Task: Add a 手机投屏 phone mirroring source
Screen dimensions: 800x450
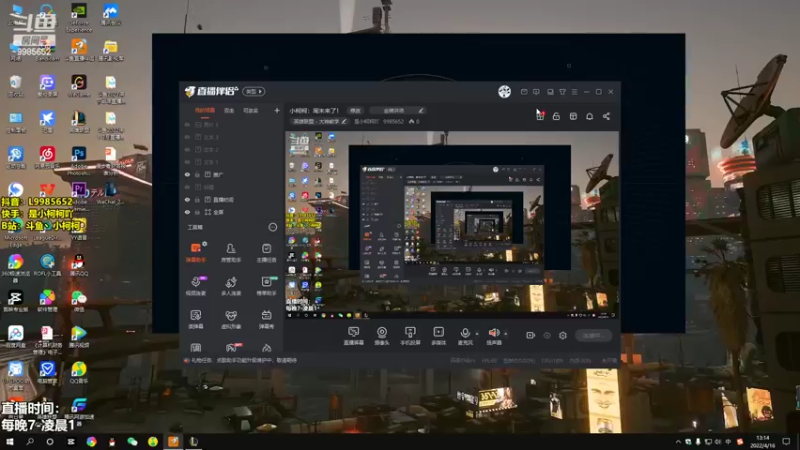Action: [x=410, y=336]
